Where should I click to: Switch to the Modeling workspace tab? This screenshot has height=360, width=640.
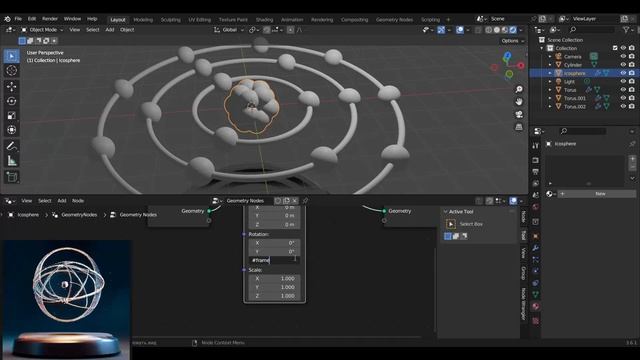click(x=143, y=20)
